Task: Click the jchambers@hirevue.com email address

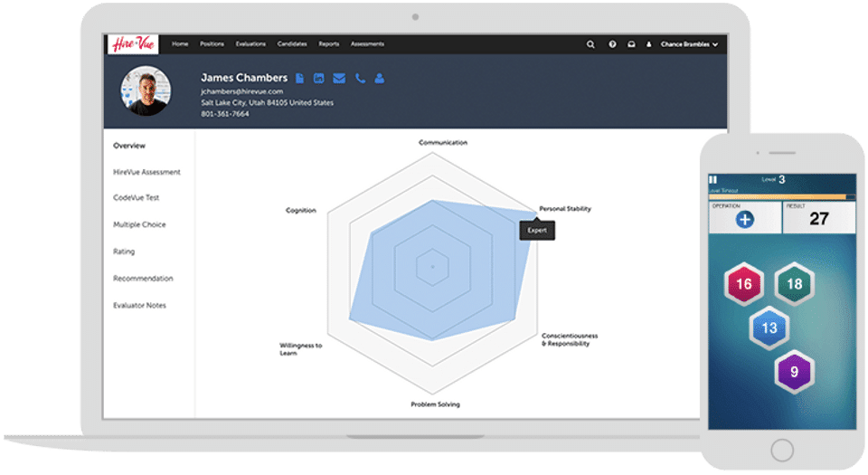Action: (242, 91)
